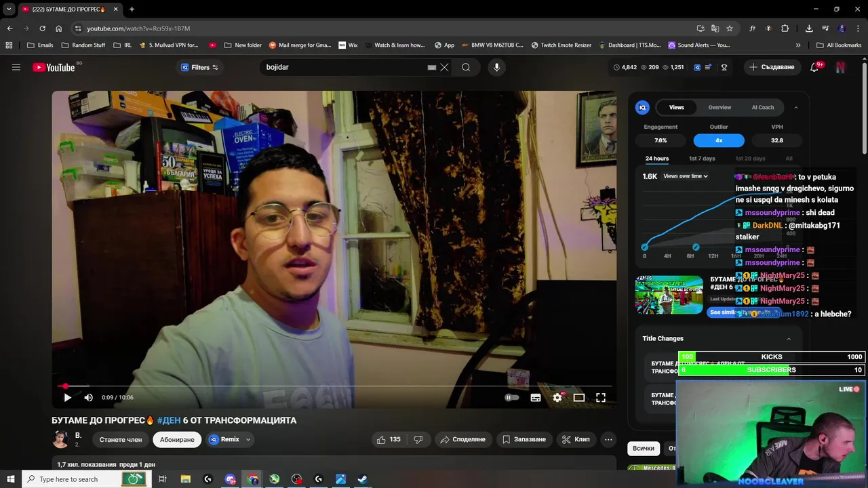Open the channel avatar below the video
This screenshot has width=868, height=488.
(60, 439)
